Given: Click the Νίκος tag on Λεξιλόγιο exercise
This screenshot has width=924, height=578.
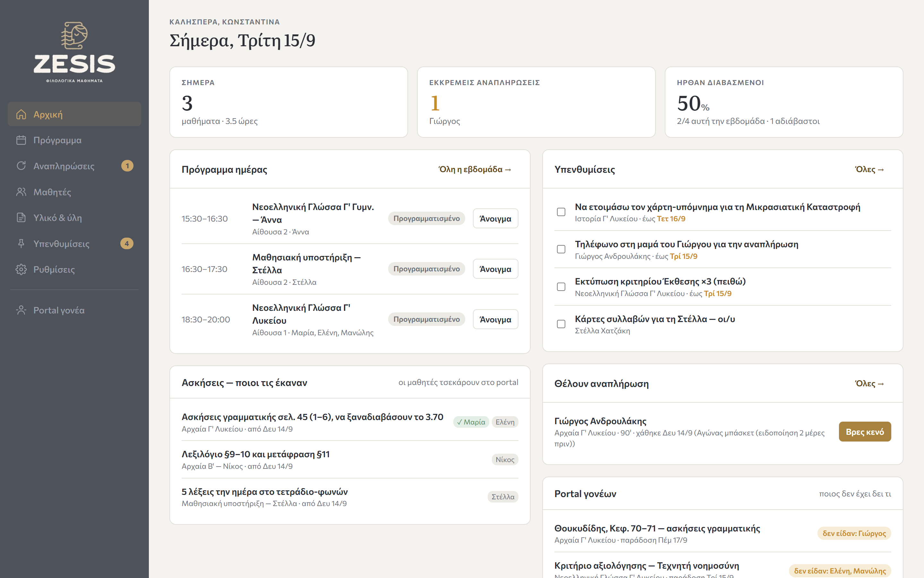Looking at the screenshot, I should coord(505,460).
